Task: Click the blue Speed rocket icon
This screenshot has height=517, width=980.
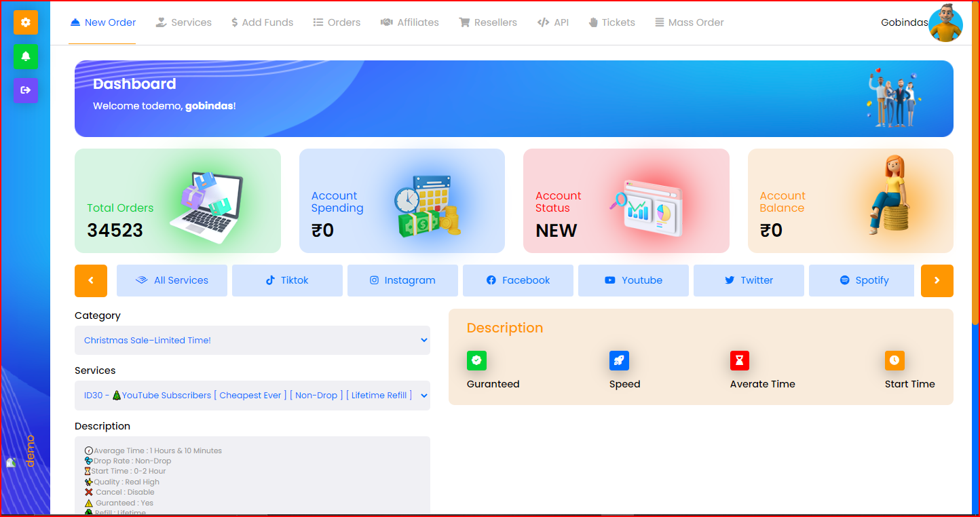Action: click(619, 360)
